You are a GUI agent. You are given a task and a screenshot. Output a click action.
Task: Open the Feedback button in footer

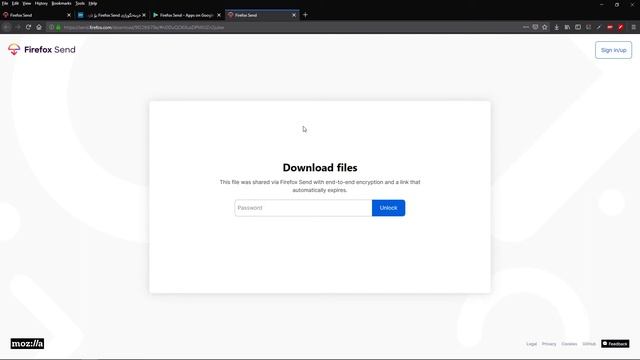coord(615,344)
